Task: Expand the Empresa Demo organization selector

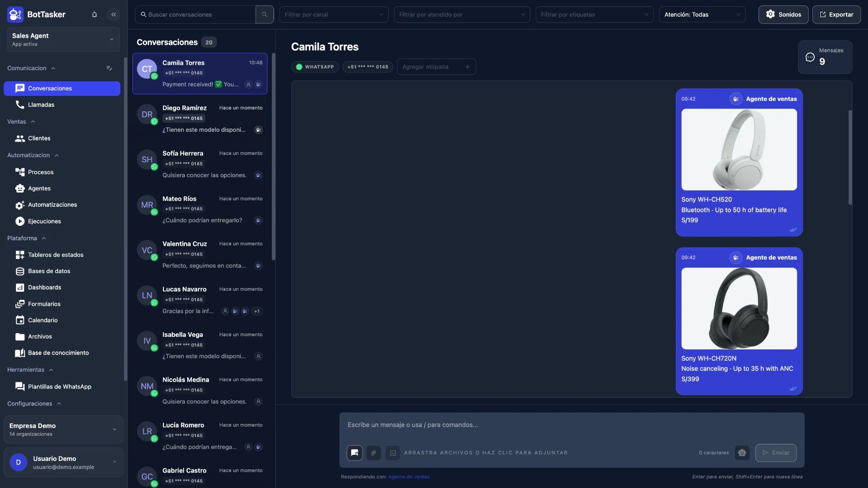Action: click(63, 429)
